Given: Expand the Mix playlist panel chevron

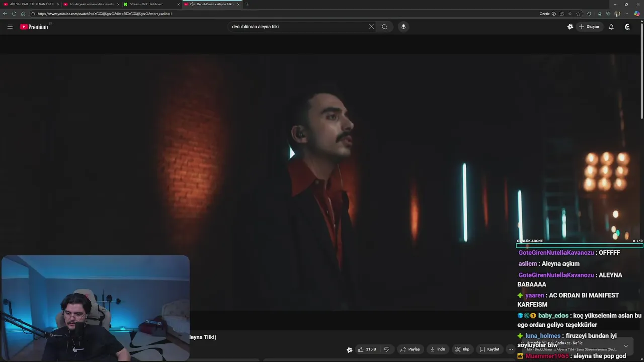Looking at the screenshot, I should pos(626,346).
